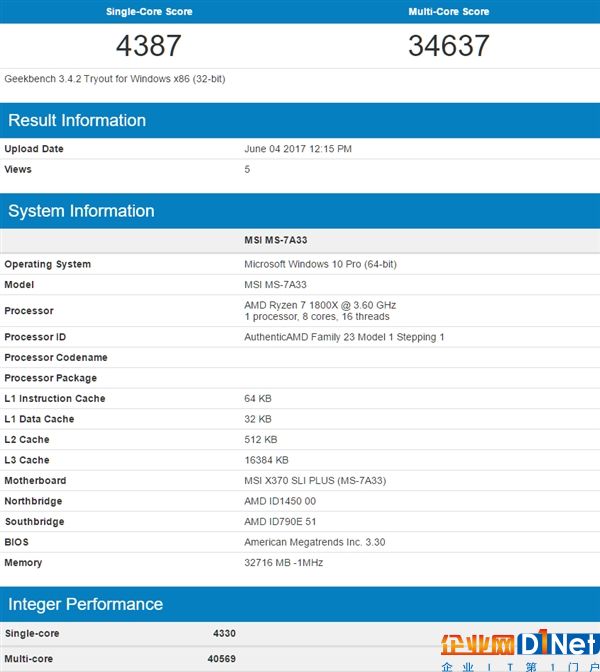
Task: Click the Operating System label
Action: point(48,264)
